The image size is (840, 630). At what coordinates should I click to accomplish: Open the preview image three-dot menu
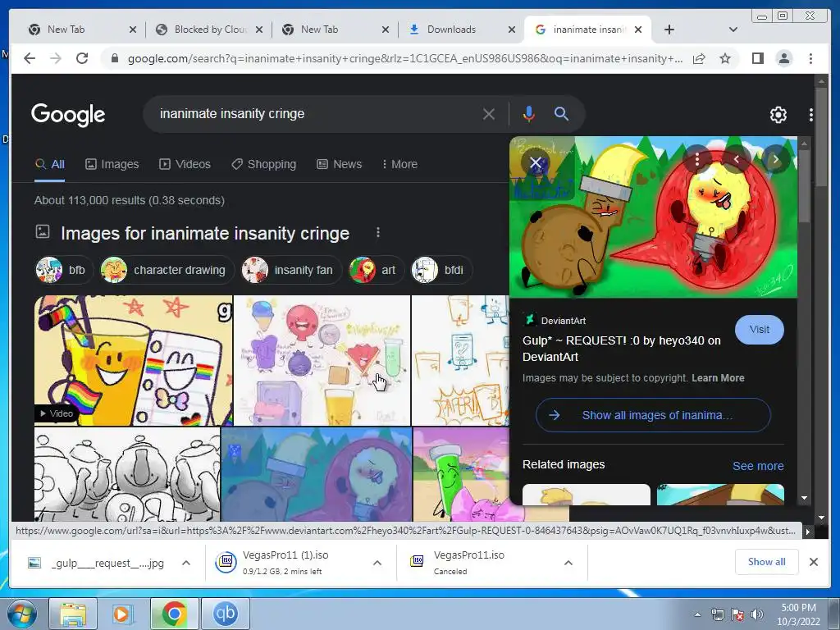697,159
